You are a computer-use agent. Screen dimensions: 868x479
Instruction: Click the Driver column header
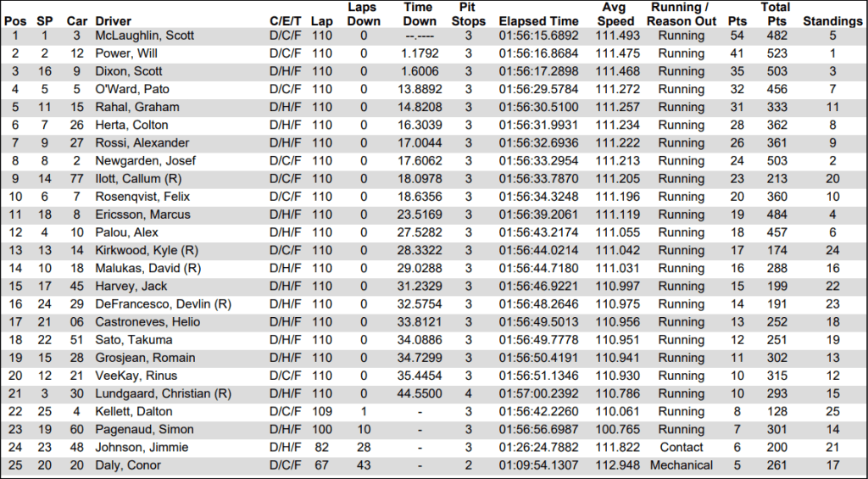[112, 21]
